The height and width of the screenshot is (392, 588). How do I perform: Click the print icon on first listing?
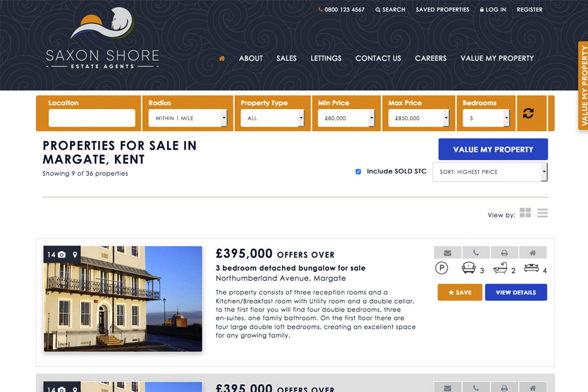(x=504, y=252)
